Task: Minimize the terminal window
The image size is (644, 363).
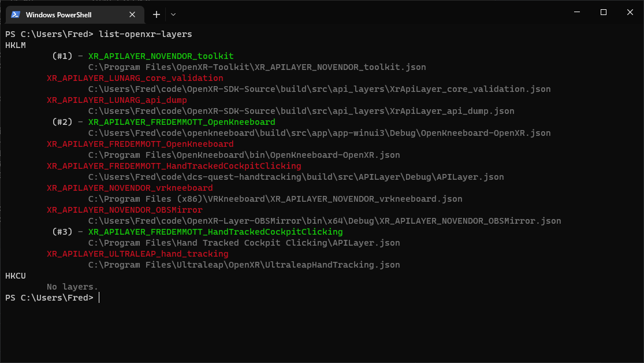Action: tap(577, 12)
